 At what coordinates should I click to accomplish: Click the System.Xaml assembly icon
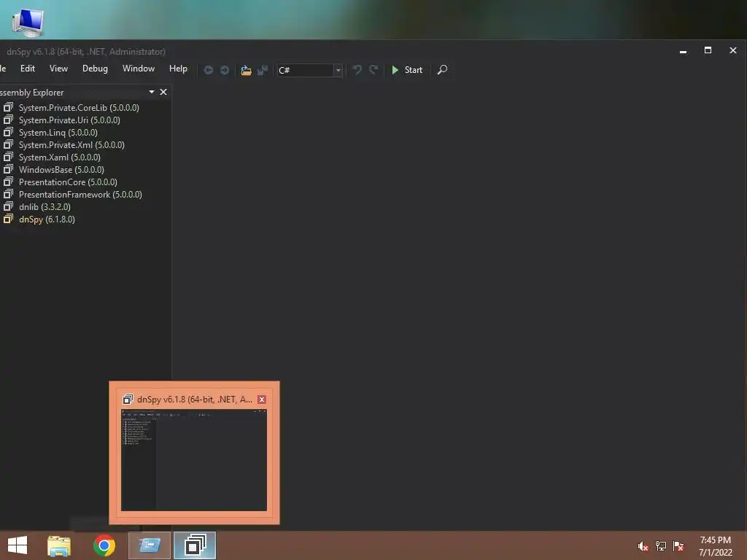point(8,157)
